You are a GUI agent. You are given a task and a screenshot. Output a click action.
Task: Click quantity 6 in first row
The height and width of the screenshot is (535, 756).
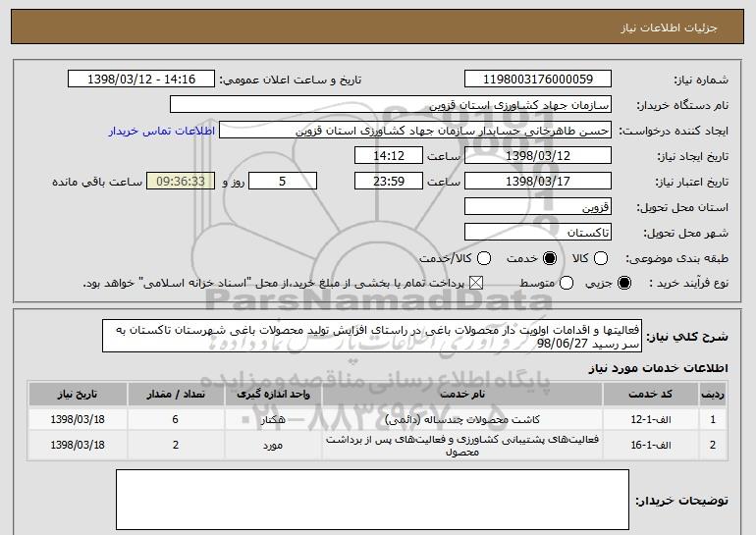(x=176, y=419)
